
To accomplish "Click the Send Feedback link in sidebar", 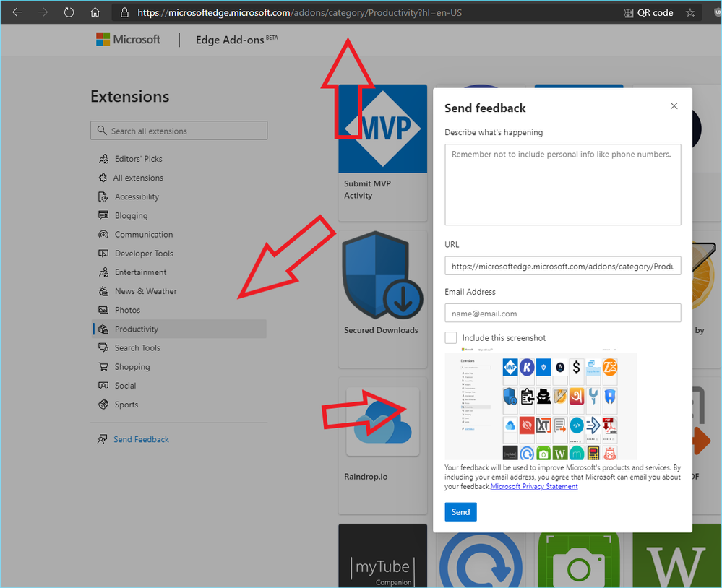I will 141,439.
